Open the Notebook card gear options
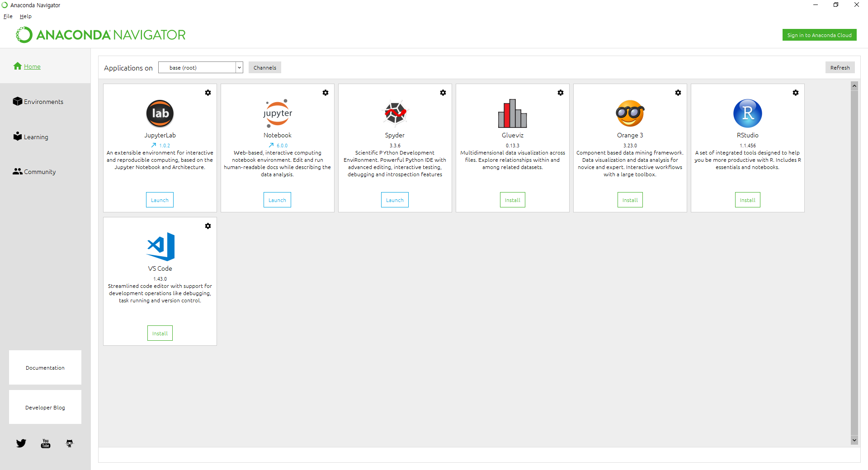The height and width of the screenshot is (470, 868). coord(325,93)
